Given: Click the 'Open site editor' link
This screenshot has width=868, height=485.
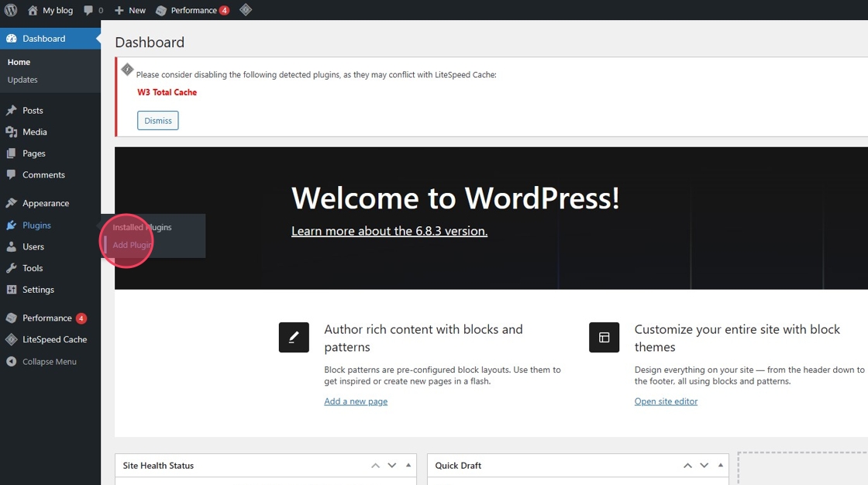Looking at the screenshot, I should pos(666,401).
